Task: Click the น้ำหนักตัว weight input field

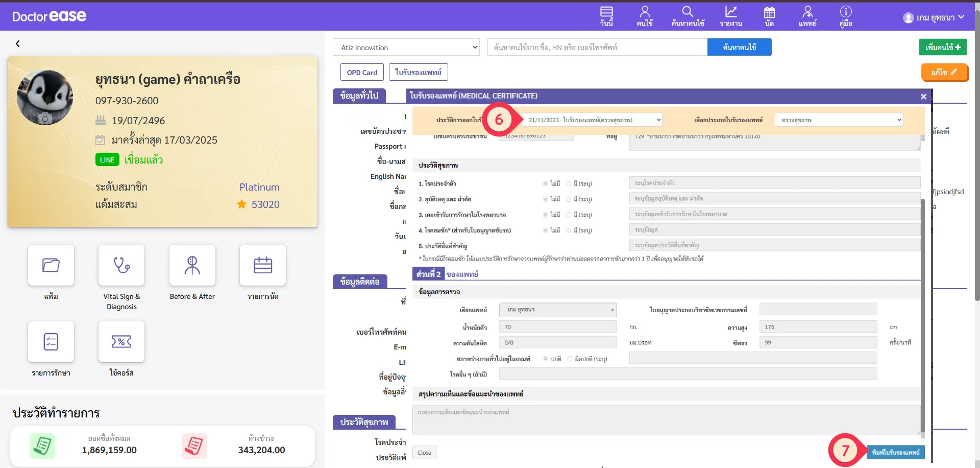Action: click(x=557, y=327)
